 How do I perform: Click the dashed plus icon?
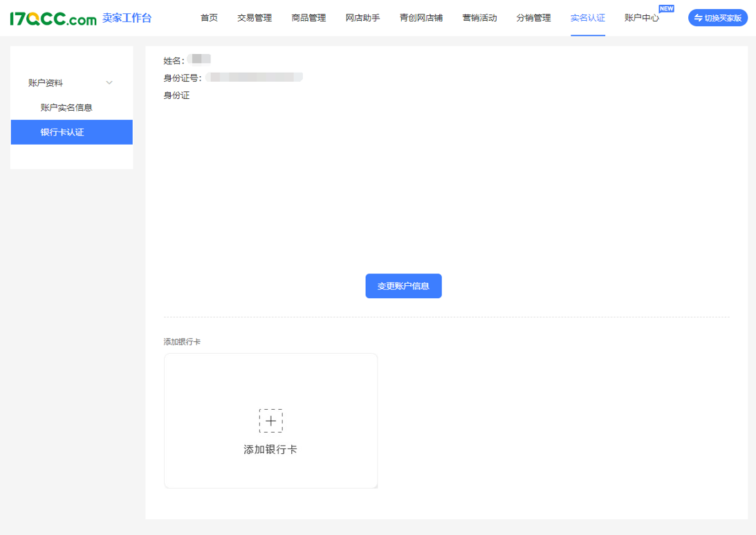pos(270,420)
